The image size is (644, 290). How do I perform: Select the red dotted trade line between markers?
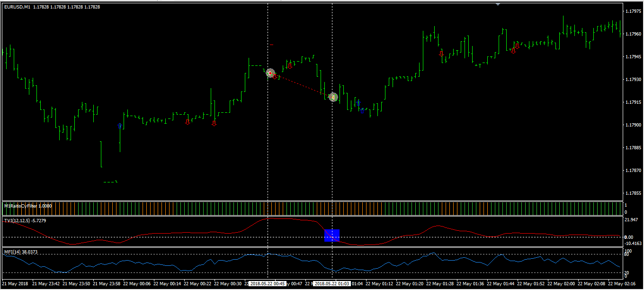(x=302, y=85)
